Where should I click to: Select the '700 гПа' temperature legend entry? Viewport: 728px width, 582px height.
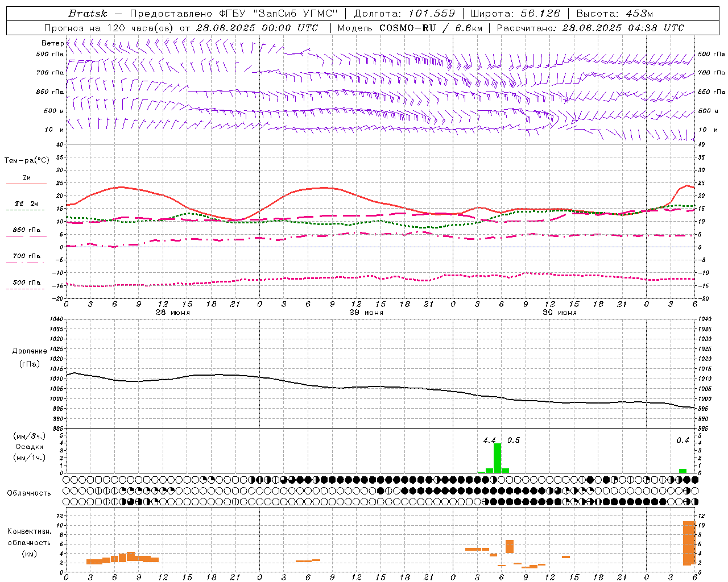[x=27, y=256]
